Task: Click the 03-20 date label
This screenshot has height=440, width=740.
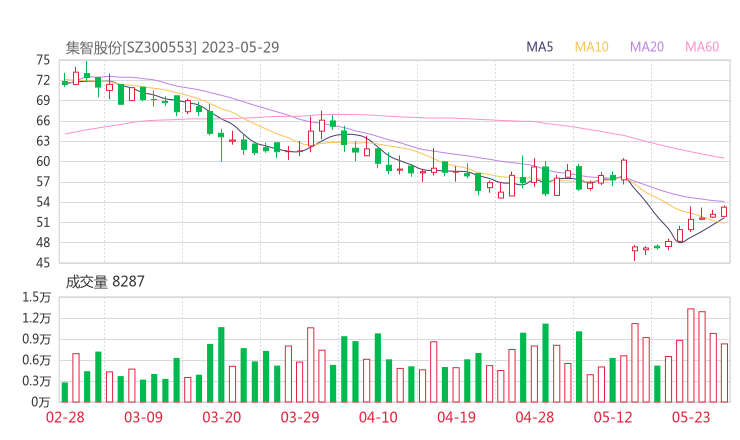Action: click(x=222, y=417)
